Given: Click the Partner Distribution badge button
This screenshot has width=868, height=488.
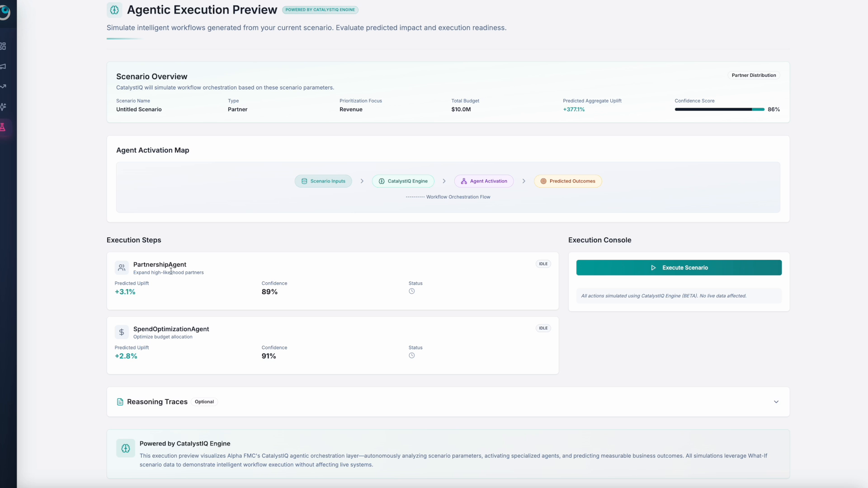Looking at the screenshot, I should click(754, 75).
